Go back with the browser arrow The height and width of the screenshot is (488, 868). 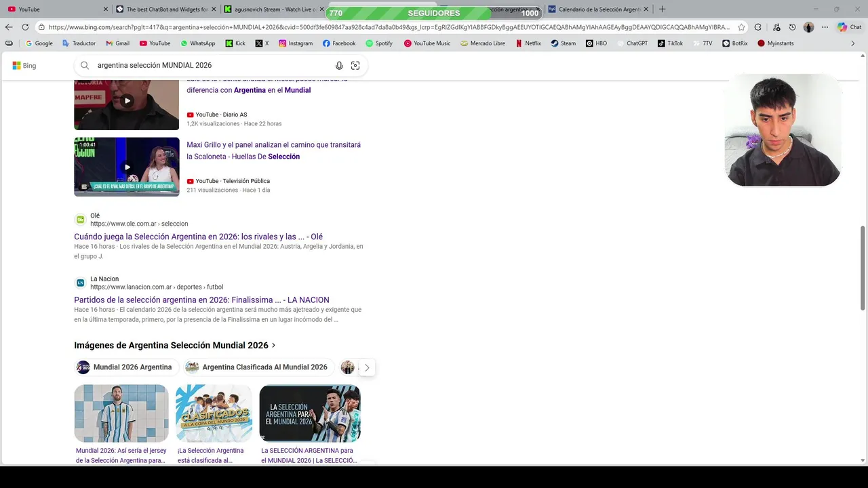click(x=9, y=27)
